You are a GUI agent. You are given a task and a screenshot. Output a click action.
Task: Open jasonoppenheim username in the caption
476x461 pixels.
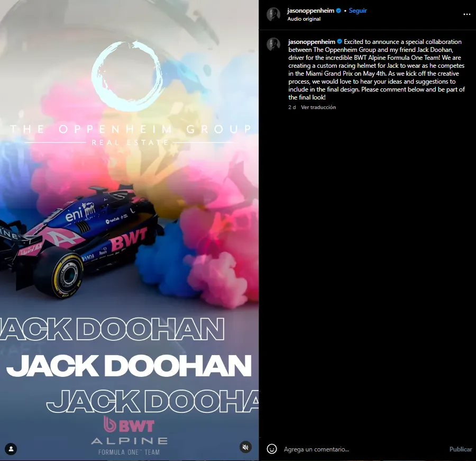click(x=311, y=42)
